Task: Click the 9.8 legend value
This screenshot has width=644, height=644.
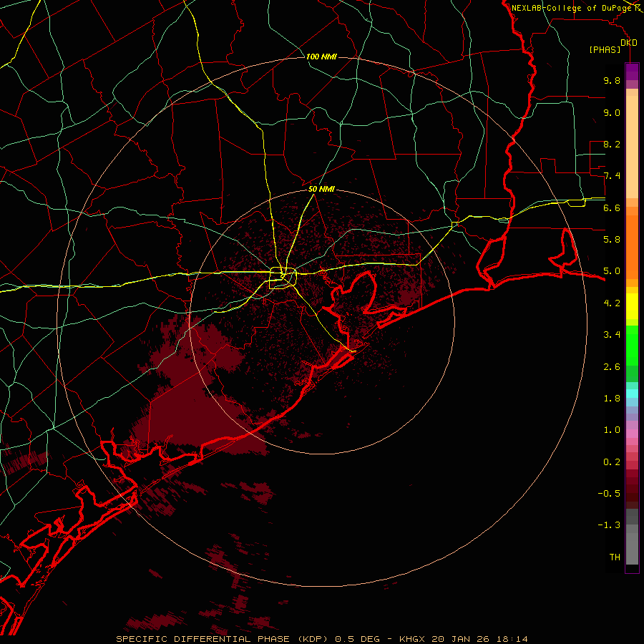Action: click(612, 80)
